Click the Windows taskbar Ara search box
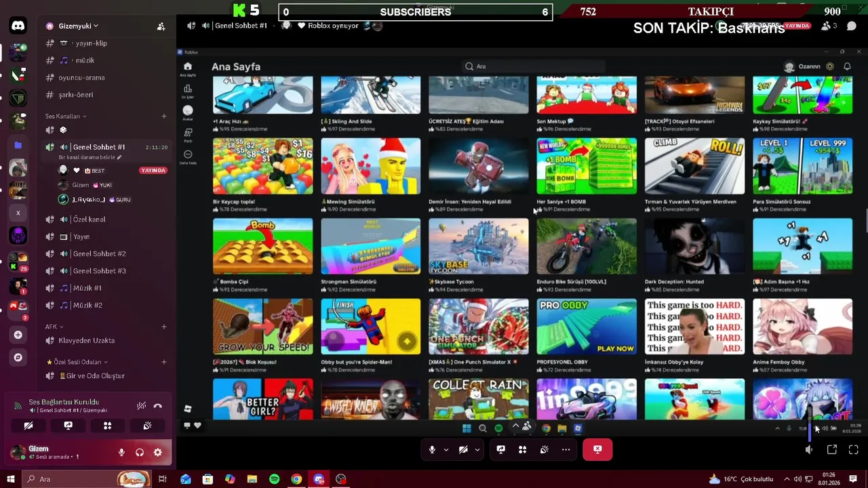 (87, 479)
